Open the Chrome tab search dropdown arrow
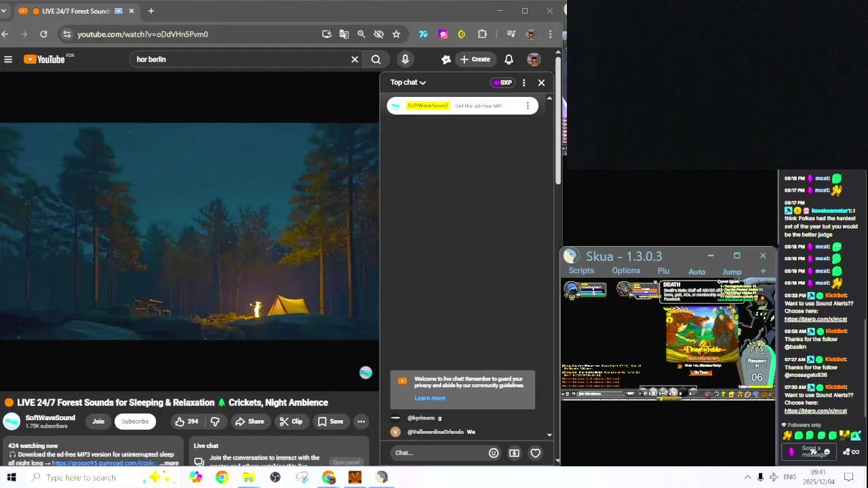Image resolution: width=868 pixels, height=488 pixels. pos(3,11)
